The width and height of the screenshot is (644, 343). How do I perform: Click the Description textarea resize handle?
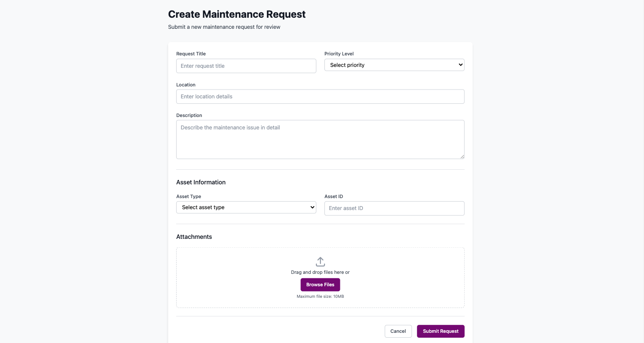pos(463,157)
